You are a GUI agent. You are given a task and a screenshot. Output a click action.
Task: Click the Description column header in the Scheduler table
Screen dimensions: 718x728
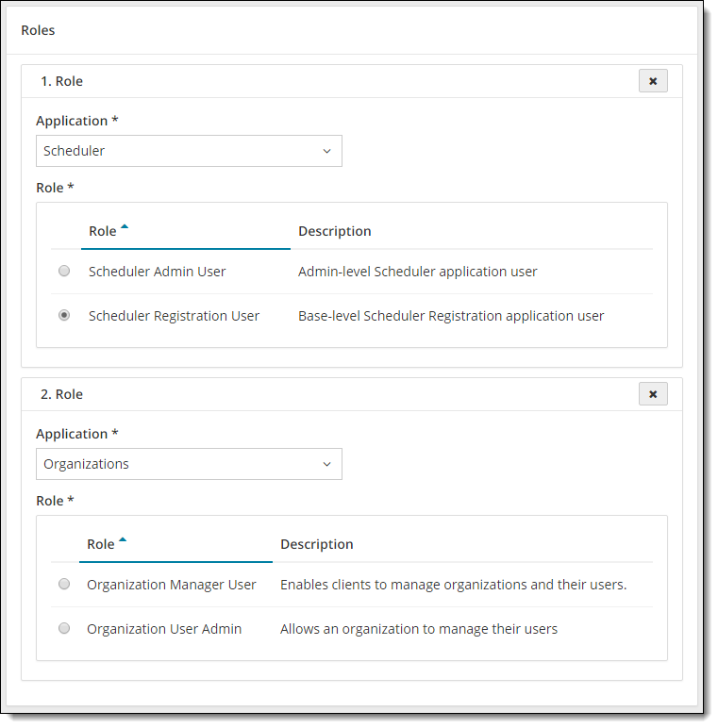pos(335,231)
